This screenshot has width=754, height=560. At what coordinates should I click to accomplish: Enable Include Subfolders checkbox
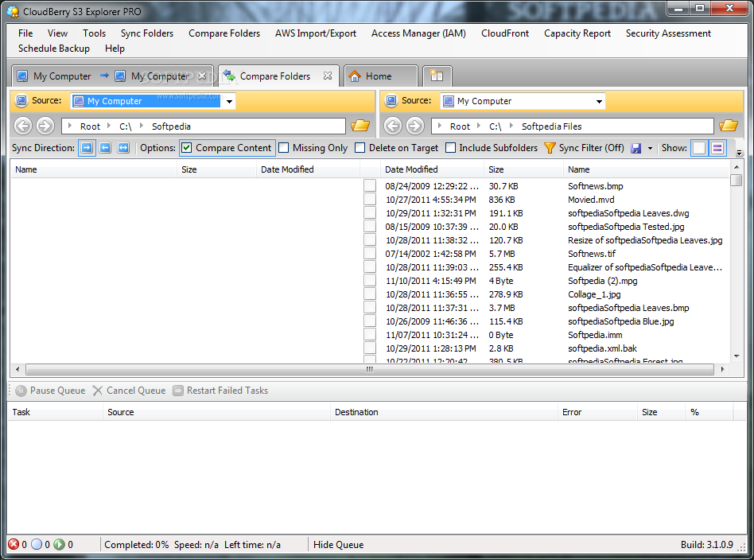pyautogui.click(x=451, y=148)
